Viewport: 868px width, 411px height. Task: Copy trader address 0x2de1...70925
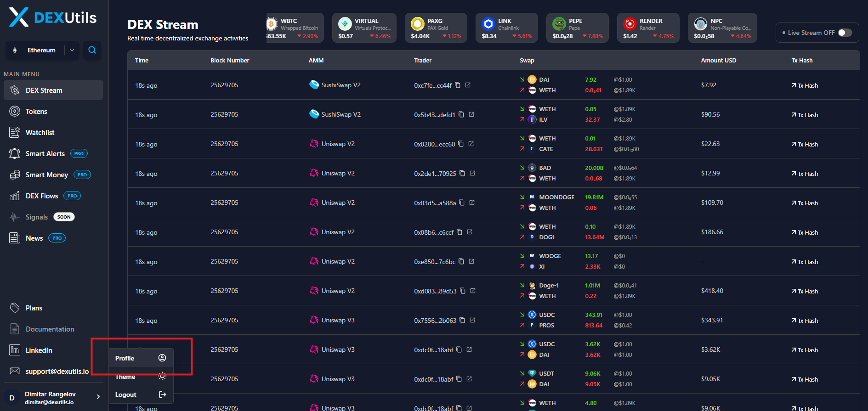click(462, 173)
